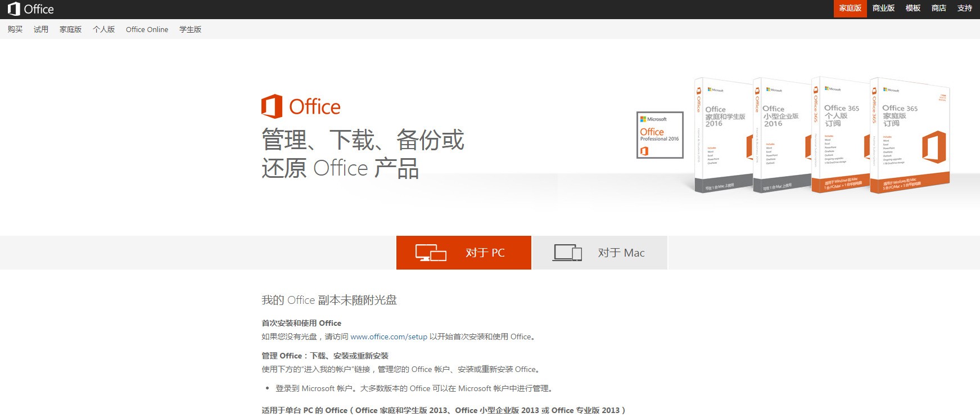
Task: Open the 商业版 tab in top navigation
Action: (883, 8)
